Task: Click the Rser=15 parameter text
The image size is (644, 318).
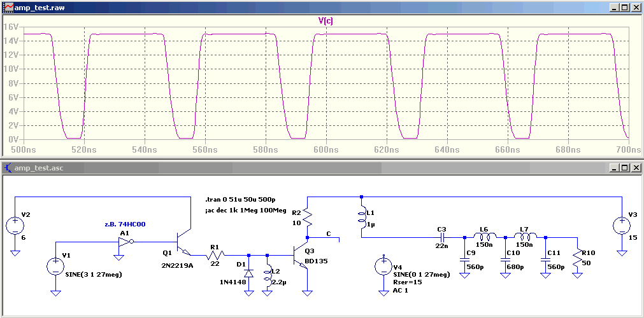Action: pyautogui.click(x=408, y=282)
